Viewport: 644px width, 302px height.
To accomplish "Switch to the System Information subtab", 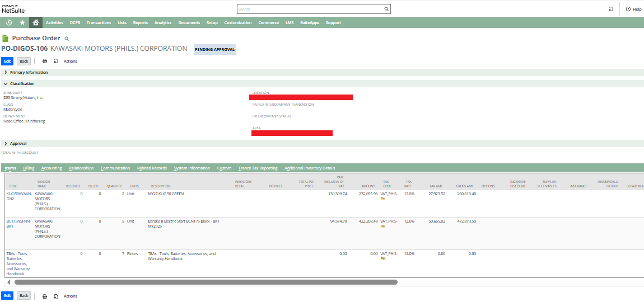I will pyautogui.click(x=192, y=168).
